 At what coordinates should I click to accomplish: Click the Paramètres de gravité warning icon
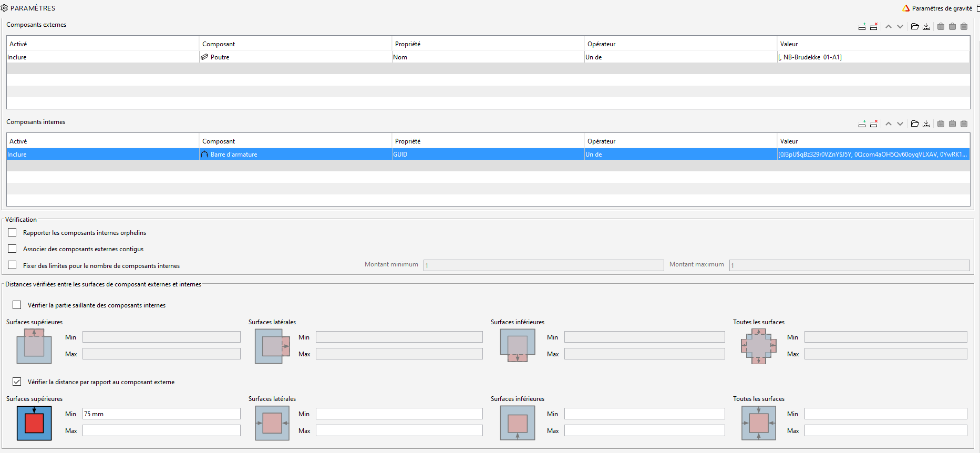coord(906,8)
